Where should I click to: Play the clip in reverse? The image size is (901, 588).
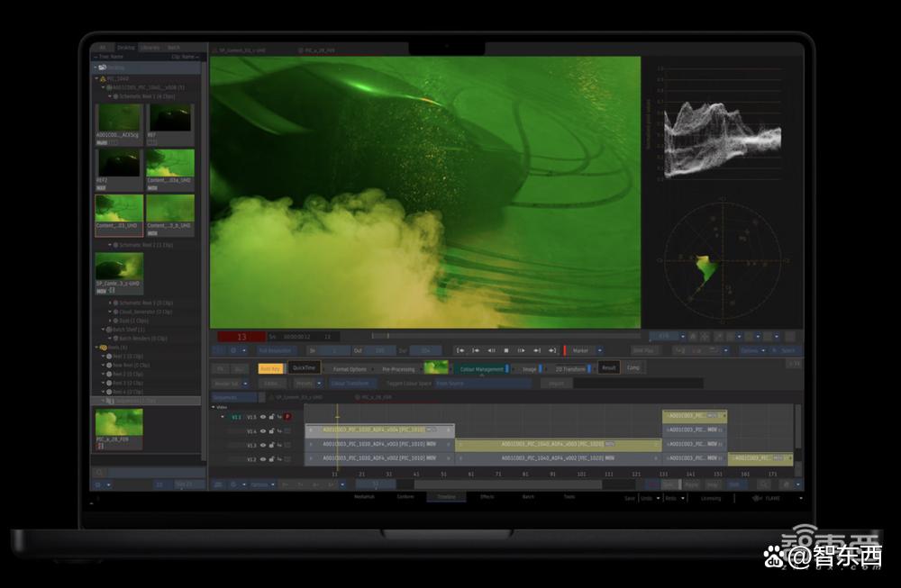pyautogui.click(x=491, y=350)
